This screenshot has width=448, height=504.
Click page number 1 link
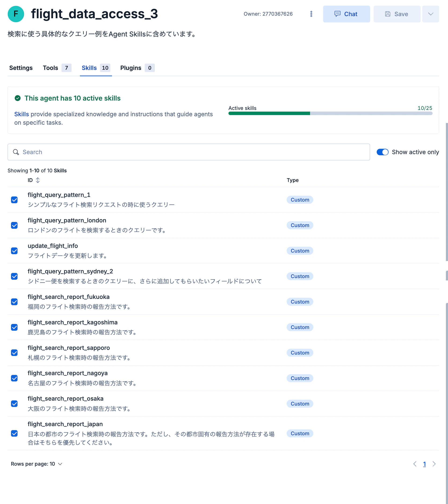pos(424,464)
